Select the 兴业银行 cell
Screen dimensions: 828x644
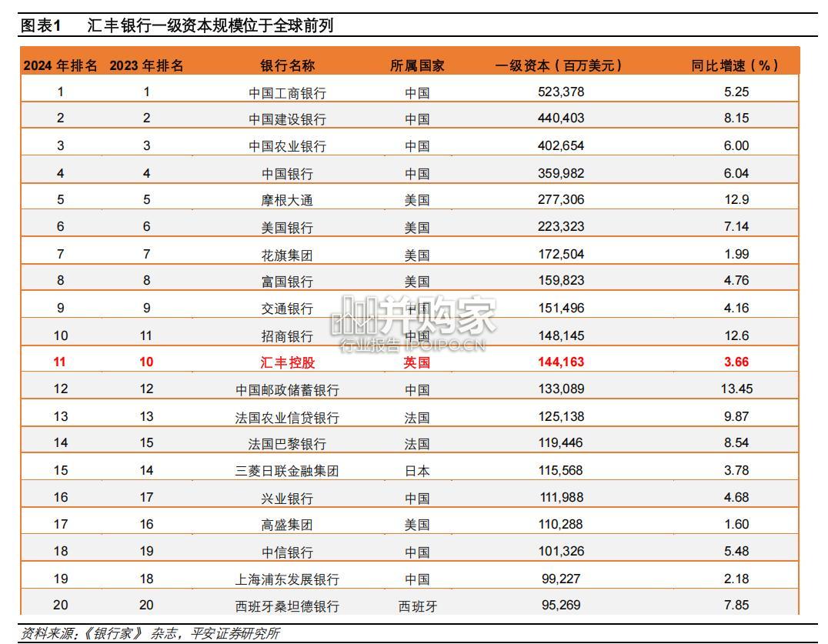point(287,499)
